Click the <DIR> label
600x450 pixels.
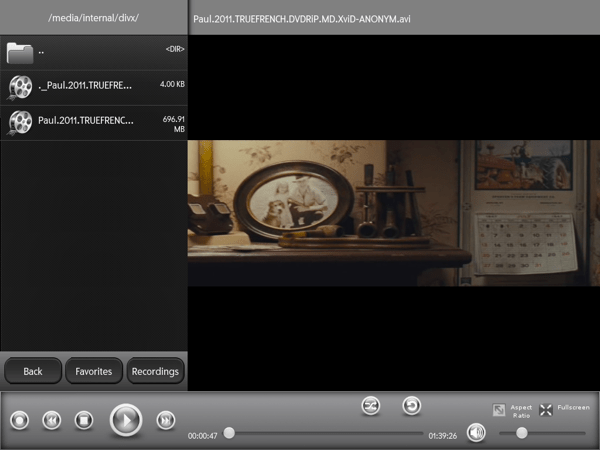175,49
